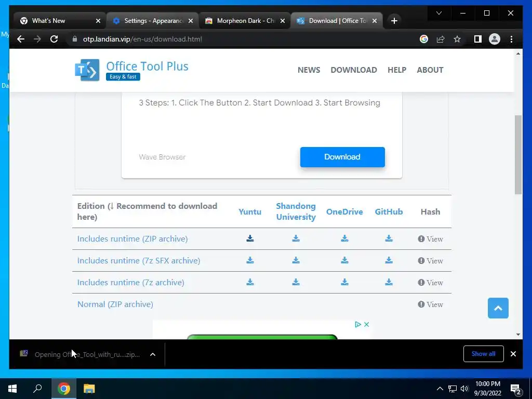Download 7z archive from Yuntu
Viewport: 532px width, 399px height.
pyautogui.click(x=250, y=282)
